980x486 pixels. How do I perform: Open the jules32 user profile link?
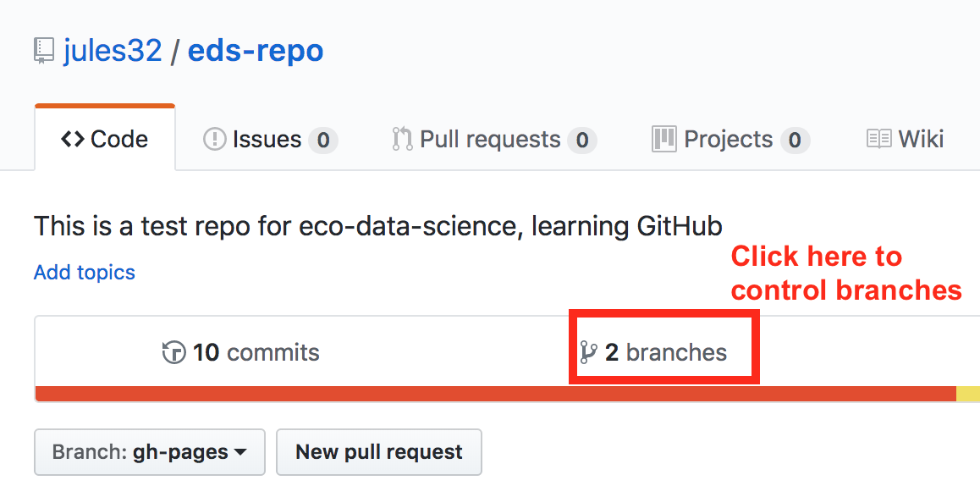[x=113, y=51]
